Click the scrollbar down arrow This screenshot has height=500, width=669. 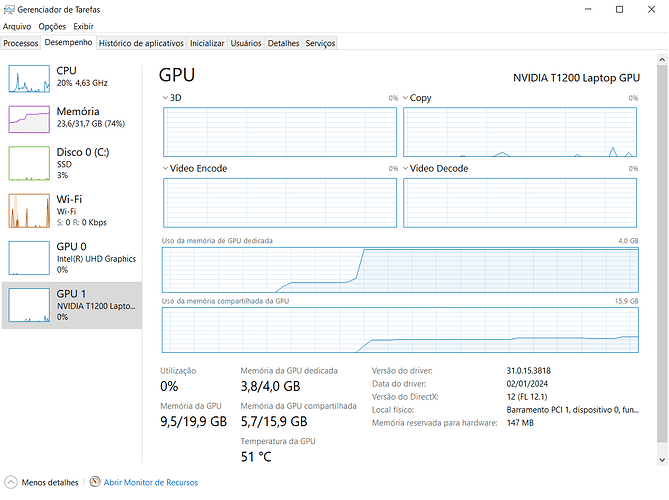662,460
